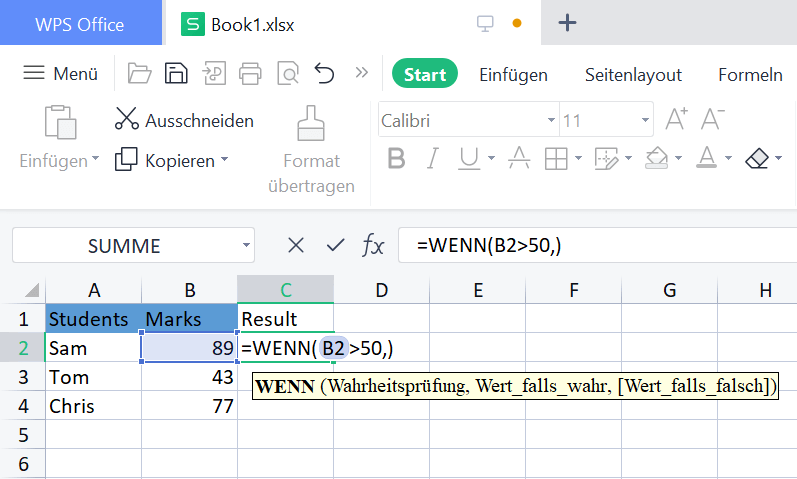Screen dimensions: 797x479
Task: Expand the borders dropdown arrow
Action: [578, 158]
